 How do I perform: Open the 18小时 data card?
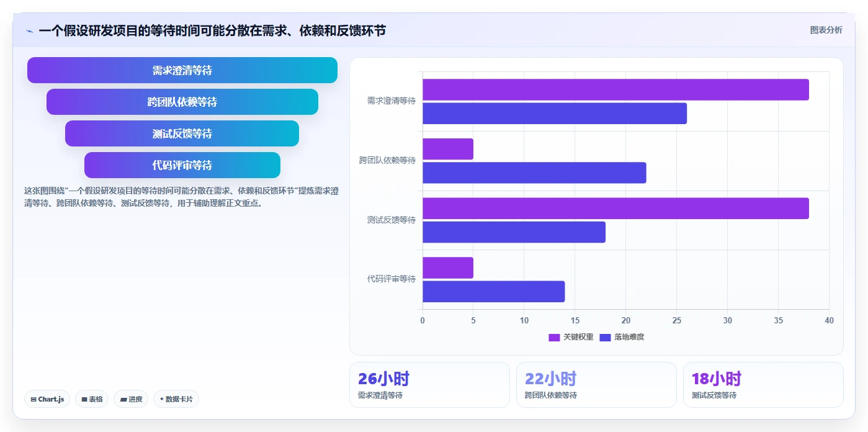click(x=763, y=385)
